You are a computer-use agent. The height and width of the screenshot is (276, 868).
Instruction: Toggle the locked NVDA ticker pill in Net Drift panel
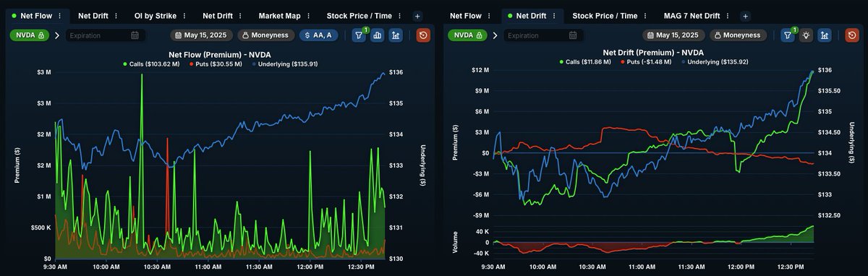click(467, 35)
